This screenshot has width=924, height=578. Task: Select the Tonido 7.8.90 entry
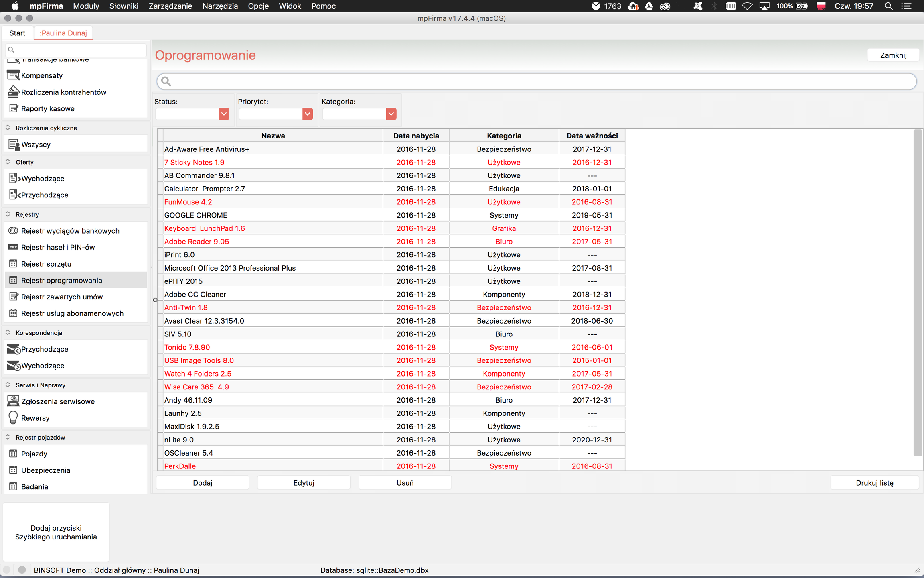coord(391,347)
